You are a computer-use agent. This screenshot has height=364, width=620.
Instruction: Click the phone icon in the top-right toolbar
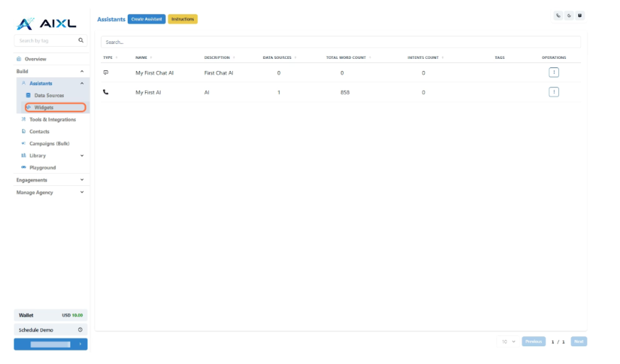coord(558,16)
